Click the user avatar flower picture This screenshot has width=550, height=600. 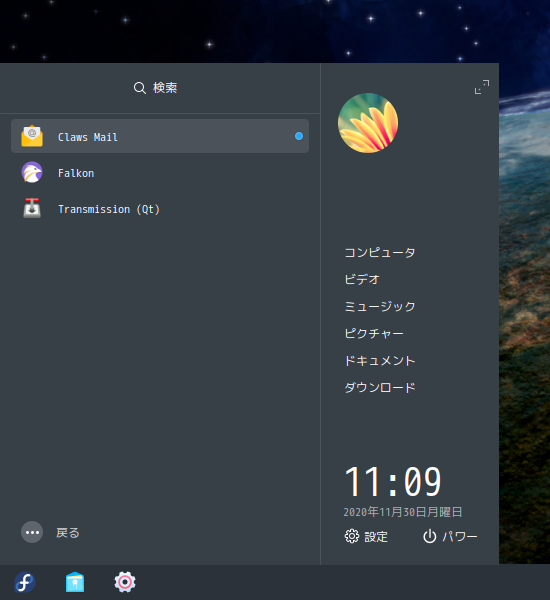368,123
